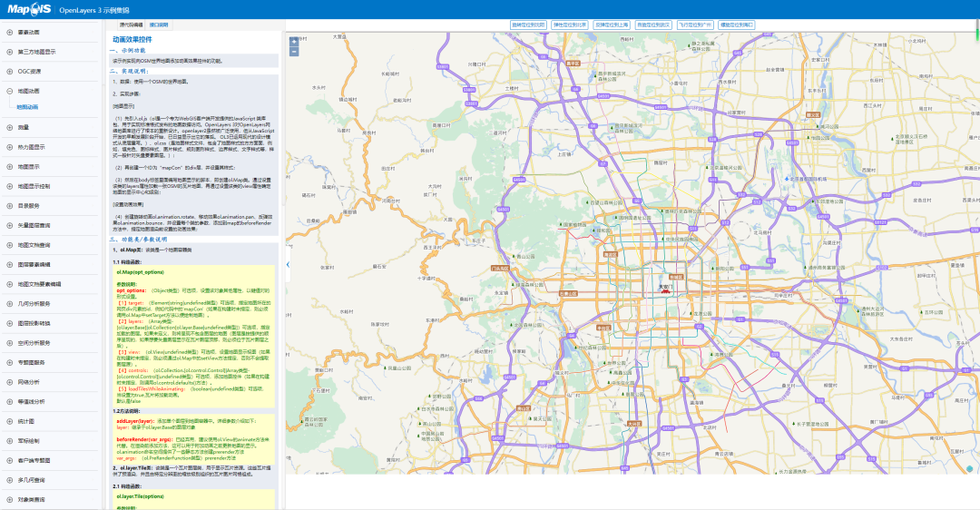Select 多几何查询 in the sidebar
Image resolution: width=980 pixels, height=510 pixels.
[x=31, y=480]
